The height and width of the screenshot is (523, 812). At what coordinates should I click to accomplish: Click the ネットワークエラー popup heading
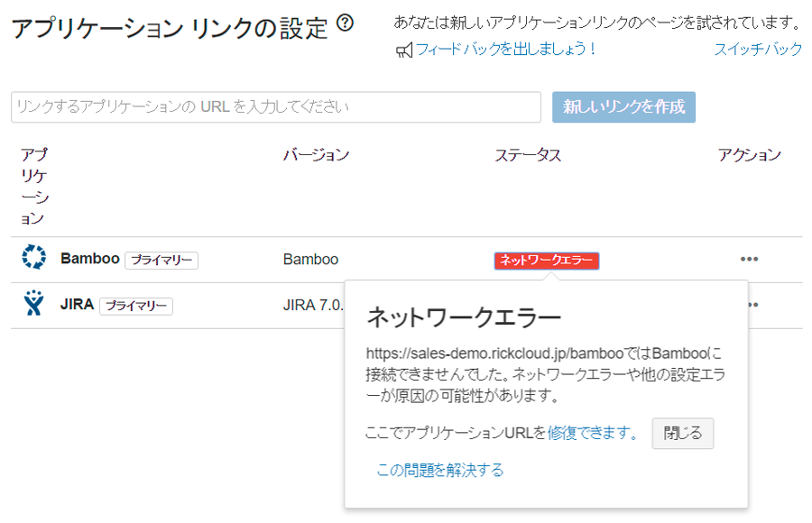[464, 317]
